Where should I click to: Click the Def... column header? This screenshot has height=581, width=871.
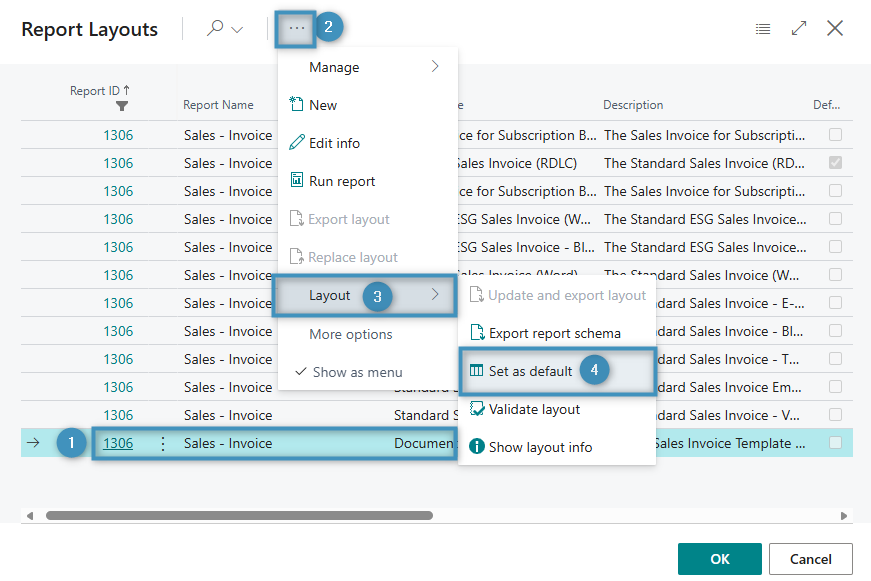tap(826, 105)
